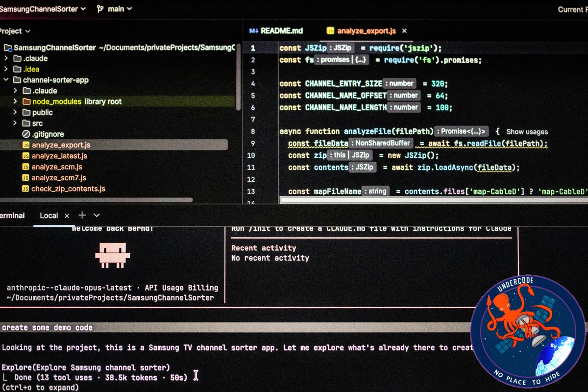The image size is (588, 392).
Task: Click the JS icon of analyze_latest.js
Action: point(26,156)
